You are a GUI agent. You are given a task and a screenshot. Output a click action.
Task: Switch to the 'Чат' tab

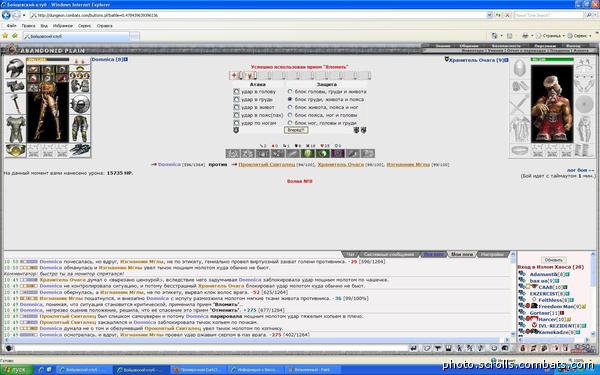tap(350, 254)
